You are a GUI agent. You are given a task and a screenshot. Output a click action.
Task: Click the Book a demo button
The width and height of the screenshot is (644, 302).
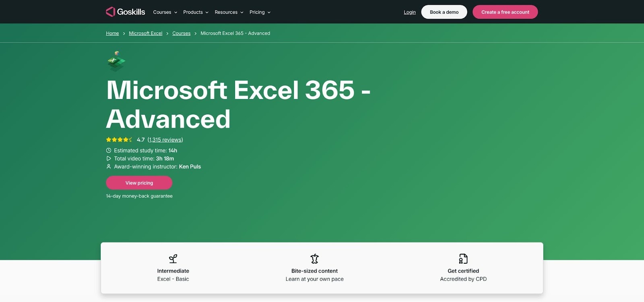(x=444, y=12)
